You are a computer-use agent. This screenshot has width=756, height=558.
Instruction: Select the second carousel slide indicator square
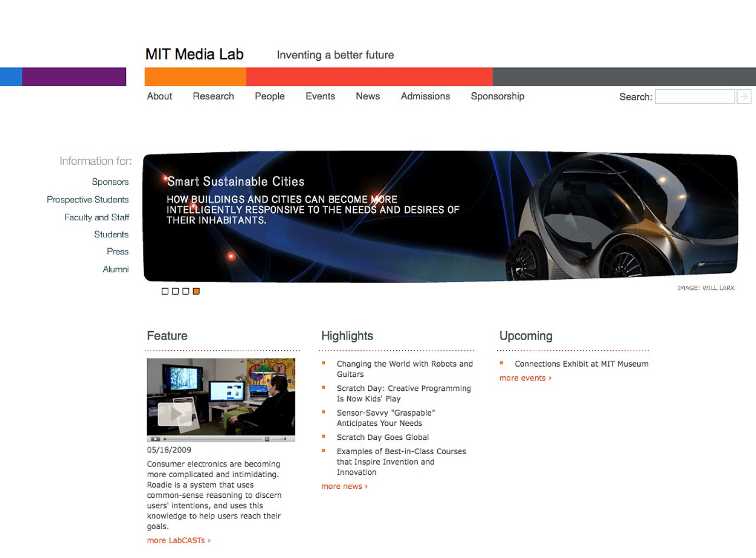click(x=175, y=291)
